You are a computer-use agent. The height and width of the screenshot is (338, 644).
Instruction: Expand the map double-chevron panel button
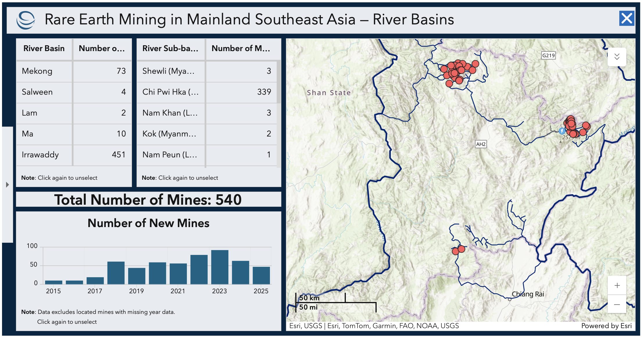coord(617,57)
